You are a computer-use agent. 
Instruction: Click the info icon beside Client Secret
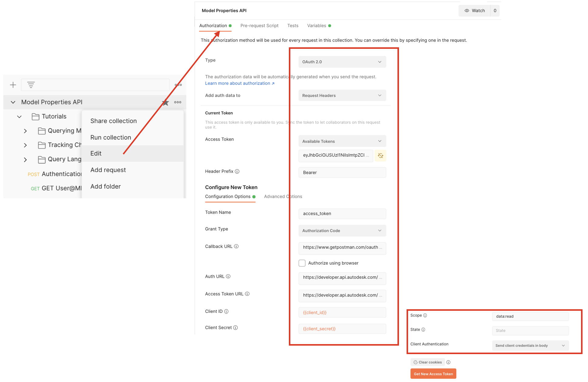pyautogui.click(x=236, y=328)
